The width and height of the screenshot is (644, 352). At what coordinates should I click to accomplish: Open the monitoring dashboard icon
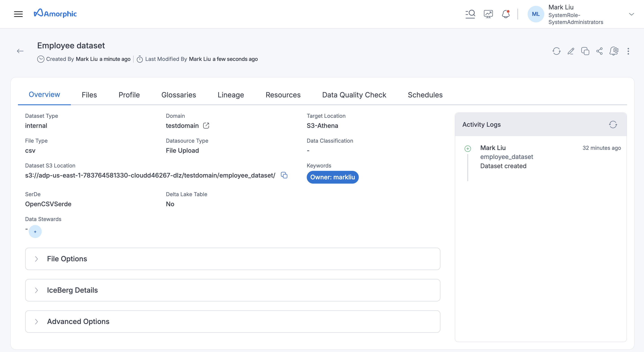[488, 14]
